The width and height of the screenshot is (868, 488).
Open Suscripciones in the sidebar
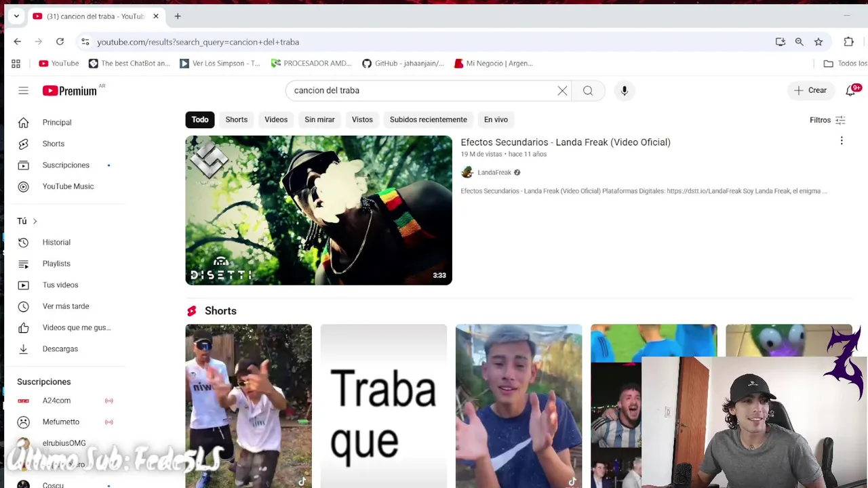[x=64, y=165]
